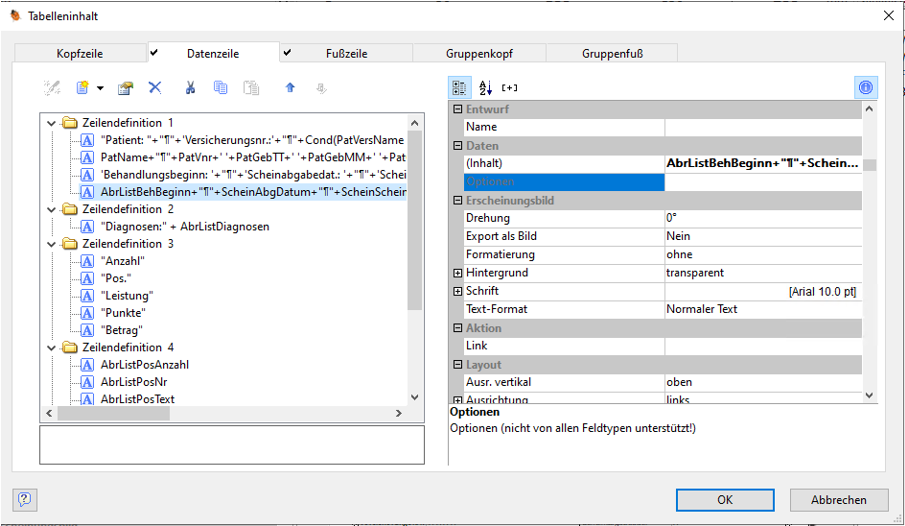Click the Zeilendefinition 3 folder icon
905x526 pixels.
pos(70,244)
